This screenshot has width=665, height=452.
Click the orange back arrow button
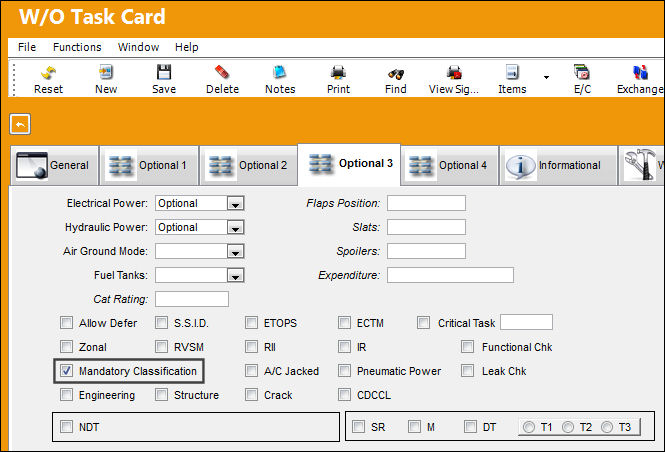click(x=20, y=124)
